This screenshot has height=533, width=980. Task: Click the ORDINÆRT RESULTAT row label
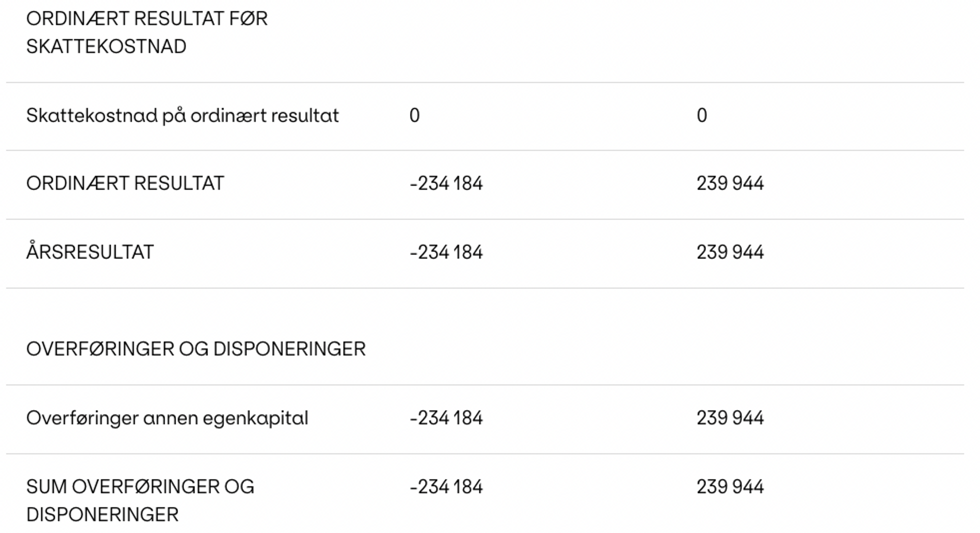pyautogui.click(x=125, y=183)
